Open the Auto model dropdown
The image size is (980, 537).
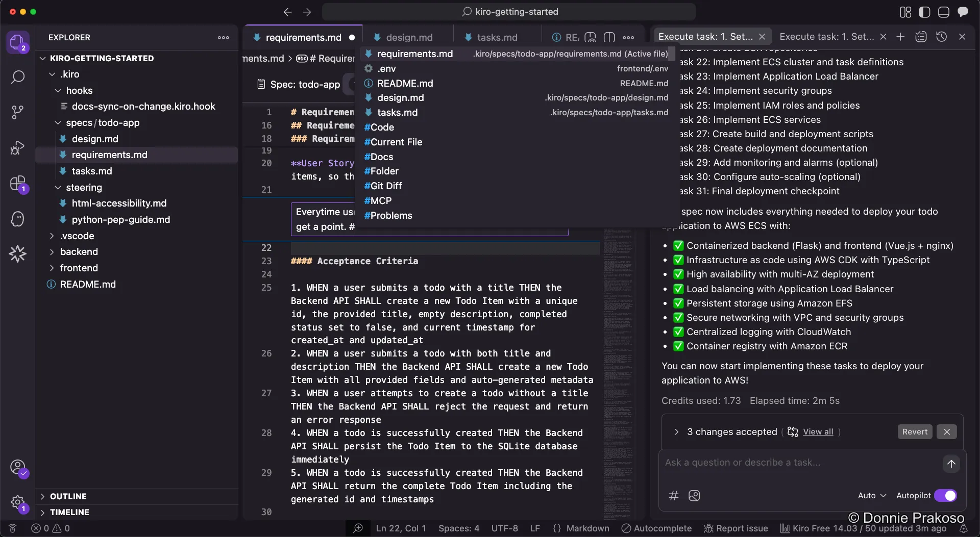[871, 496]
